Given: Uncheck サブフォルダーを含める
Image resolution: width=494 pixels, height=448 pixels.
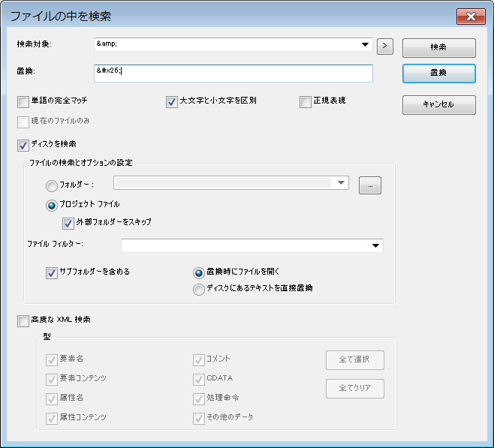Looking at the screenshot, I should tap(52, 273).
